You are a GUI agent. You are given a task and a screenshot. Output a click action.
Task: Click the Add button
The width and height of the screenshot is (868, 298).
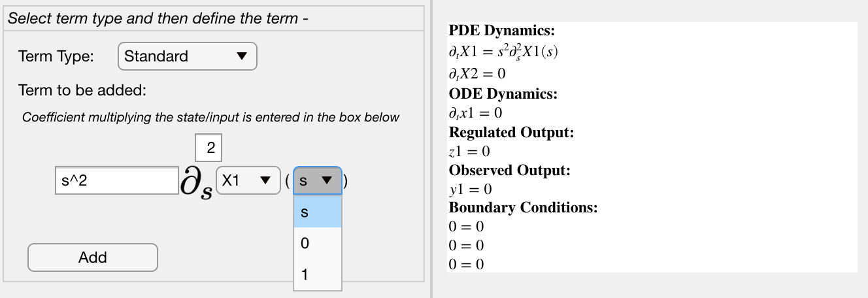point(93,257)
